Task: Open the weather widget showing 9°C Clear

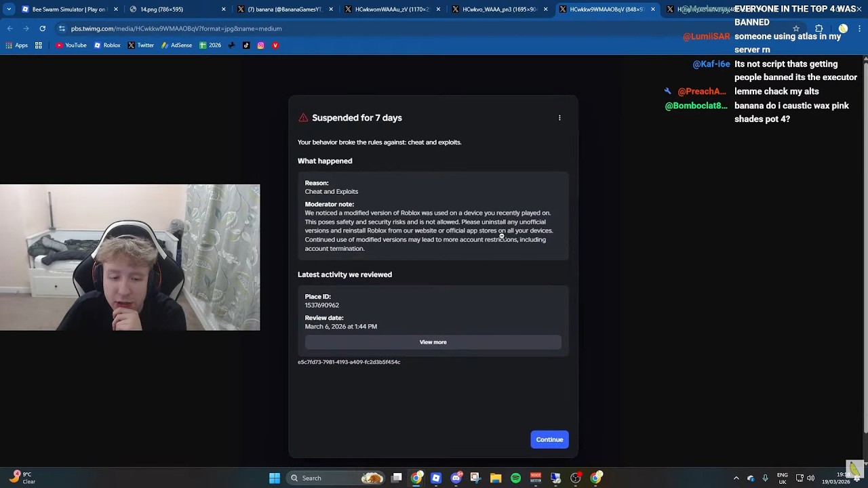Action: [22, 479]
